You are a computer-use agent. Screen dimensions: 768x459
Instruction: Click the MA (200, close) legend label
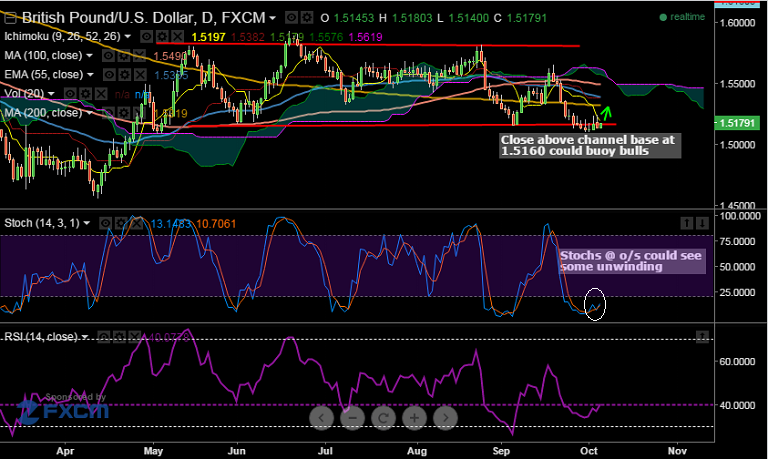tap(43, 113)
